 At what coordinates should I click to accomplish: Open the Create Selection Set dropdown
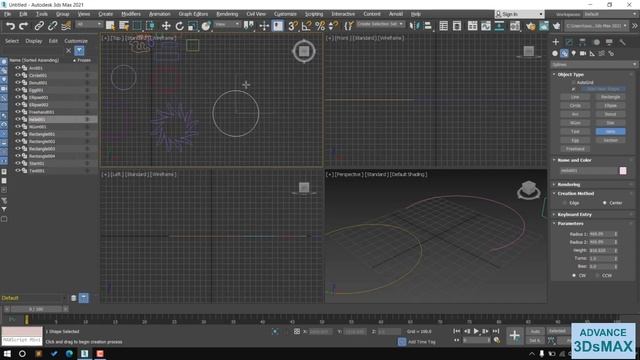(380, 24)
